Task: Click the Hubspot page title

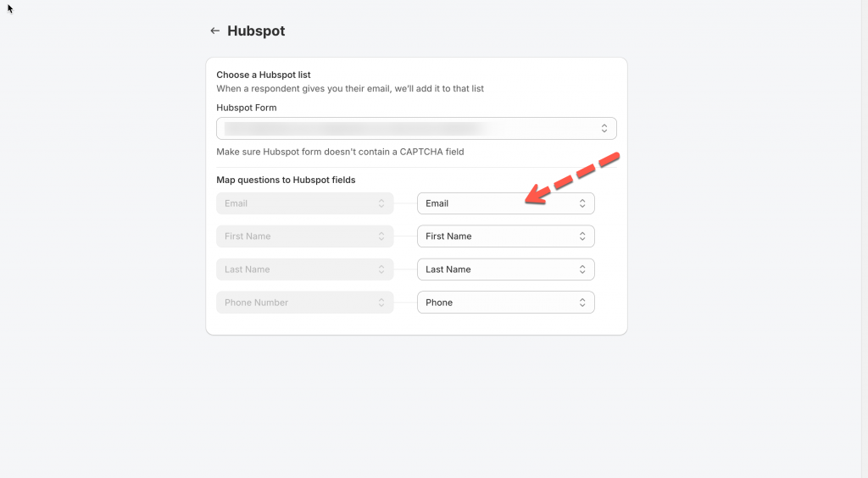Action: point(256,31)
